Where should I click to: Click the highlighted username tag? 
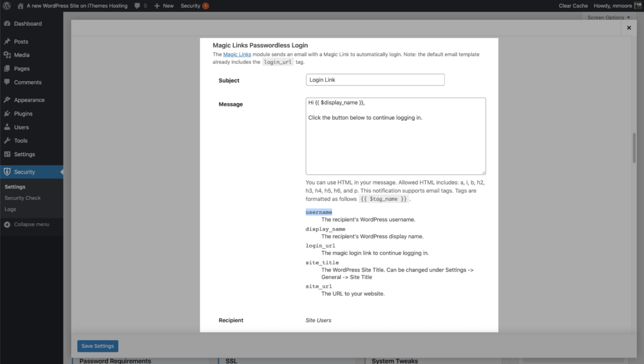[319, 212]
